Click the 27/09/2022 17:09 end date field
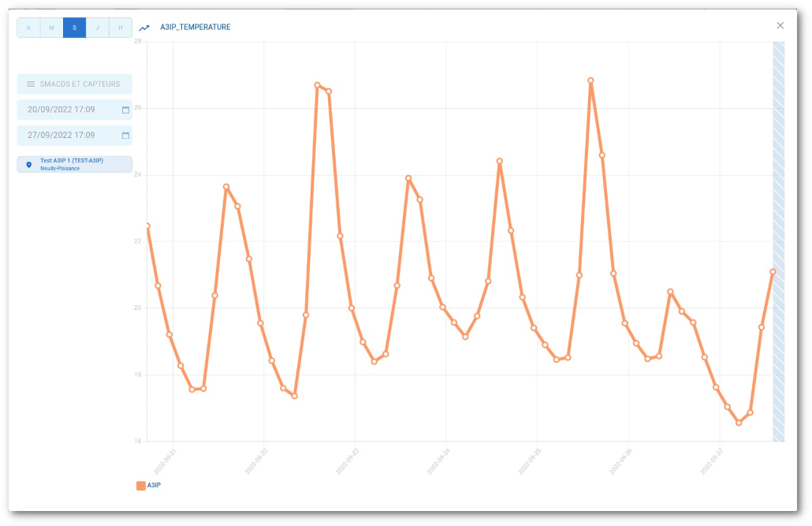Viewport: 812px width, 526px height. [61, 136]
